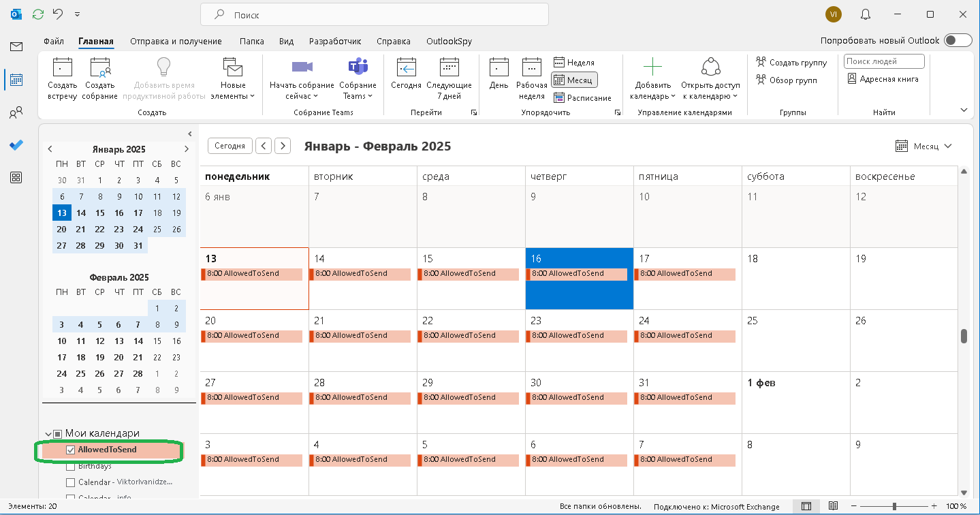This screenshot has height=515, width=980.
Task: Switch to Неделя view
Action: point(574,62)
